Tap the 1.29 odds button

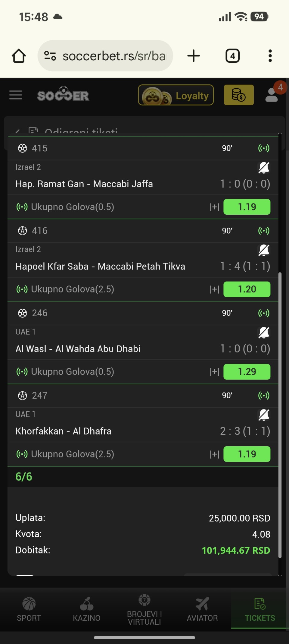[x=247, y=372]
